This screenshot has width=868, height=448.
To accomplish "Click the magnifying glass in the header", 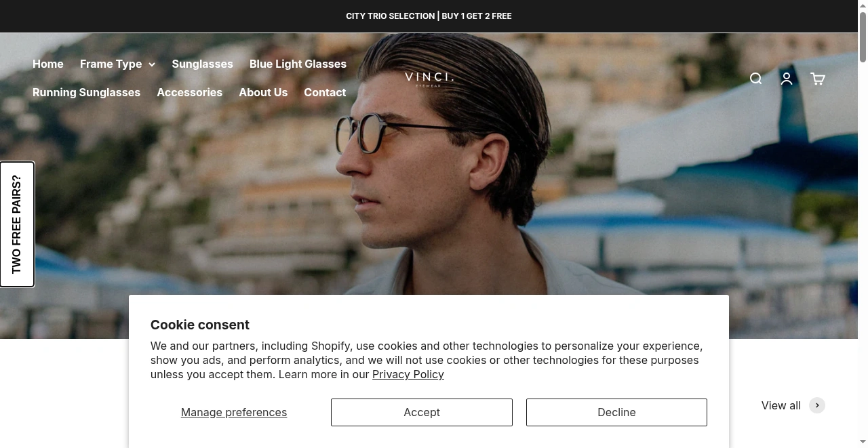I will click(755, 79).
